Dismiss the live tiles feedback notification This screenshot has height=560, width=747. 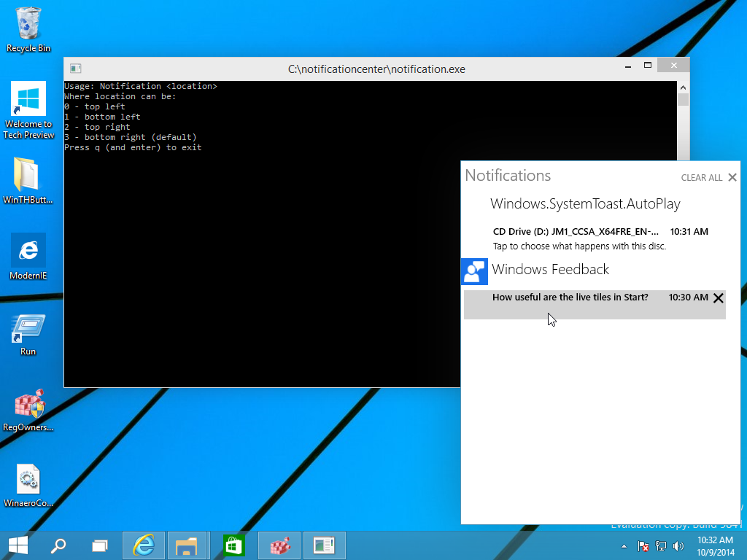click(719, 297)
